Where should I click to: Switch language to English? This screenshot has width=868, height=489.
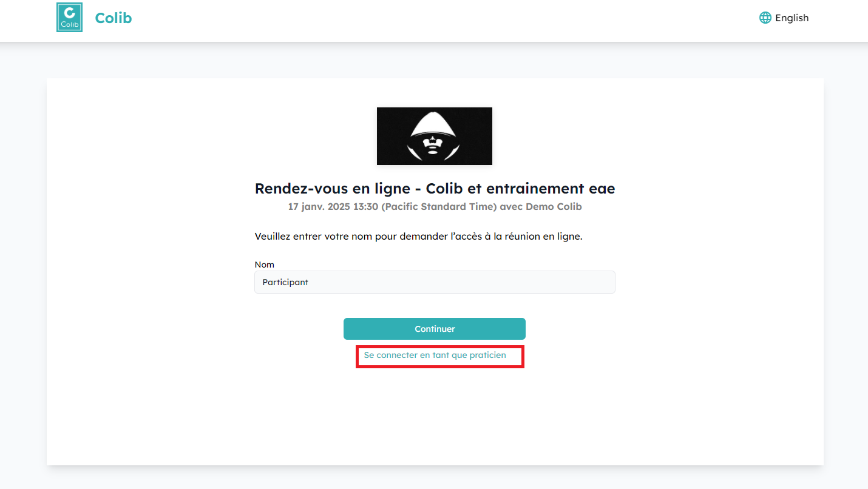click(792, 18)
